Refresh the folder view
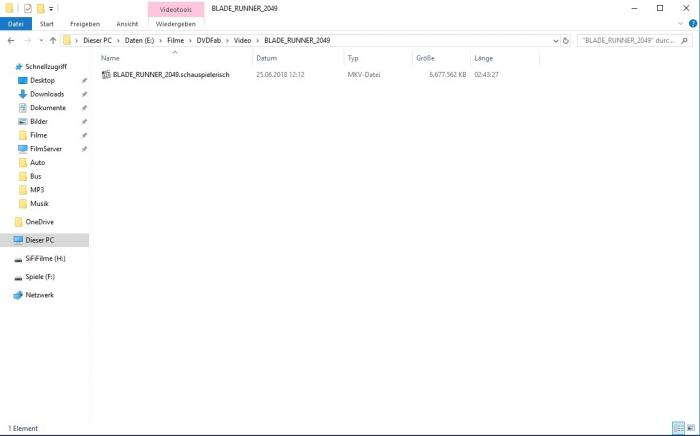This screenshot has height=436, width=700. [x=566, y=41]
